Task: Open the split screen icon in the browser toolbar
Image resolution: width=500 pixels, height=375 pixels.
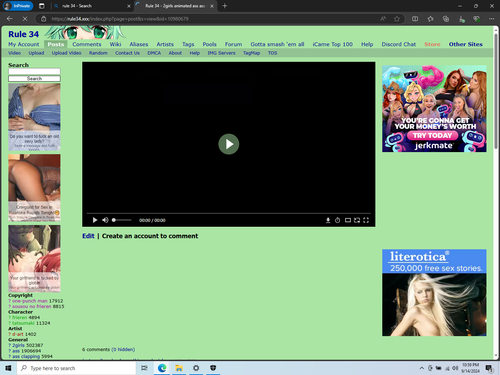Action: [x=415, y=19]
